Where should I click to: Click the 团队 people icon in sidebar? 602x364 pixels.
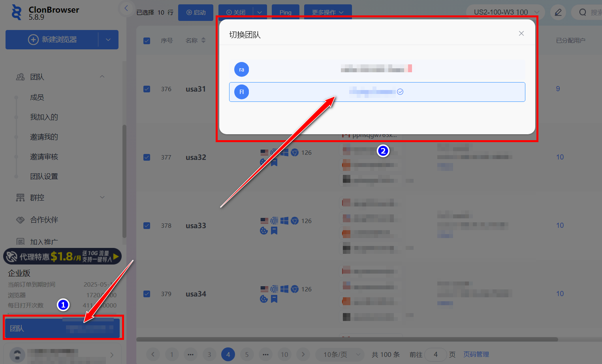20,77
